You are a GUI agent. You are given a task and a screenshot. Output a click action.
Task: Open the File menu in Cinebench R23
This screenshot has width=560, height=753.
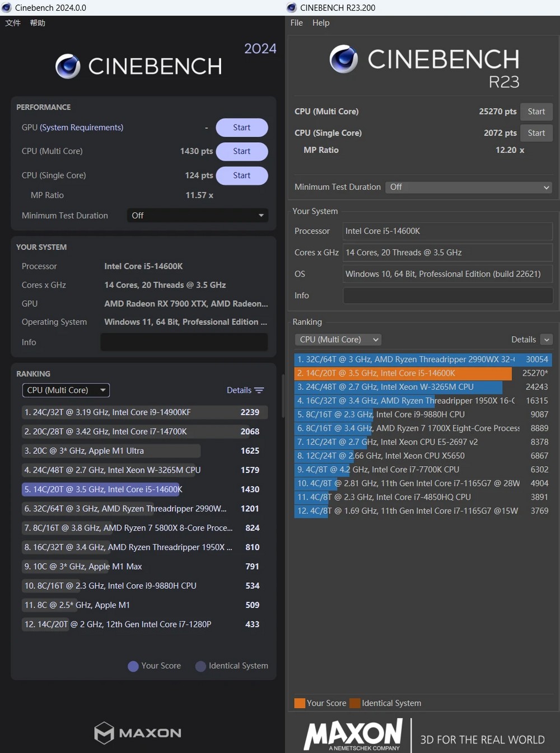296,23
